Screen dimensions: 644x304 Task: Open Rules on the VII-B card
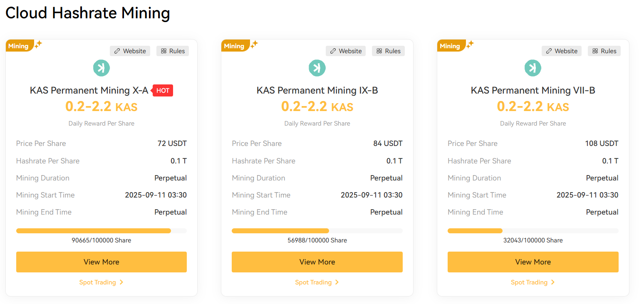[x=604, y=51]
